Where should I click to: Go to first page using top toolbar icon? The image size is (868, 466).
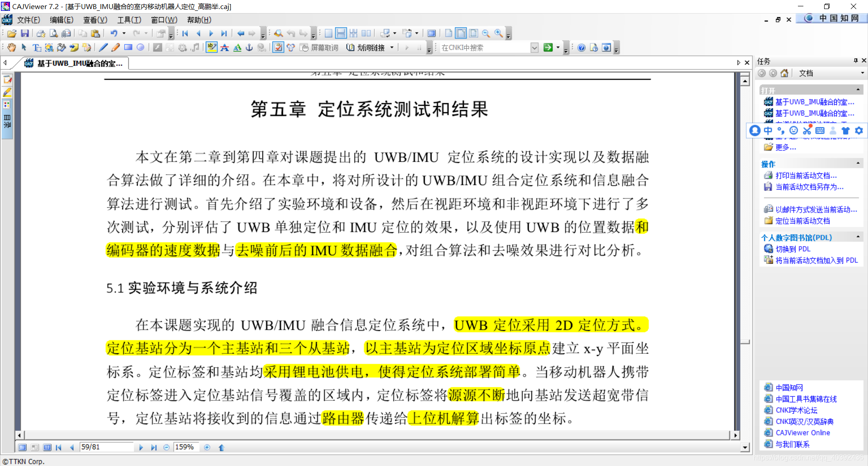(x=185, y=33)
